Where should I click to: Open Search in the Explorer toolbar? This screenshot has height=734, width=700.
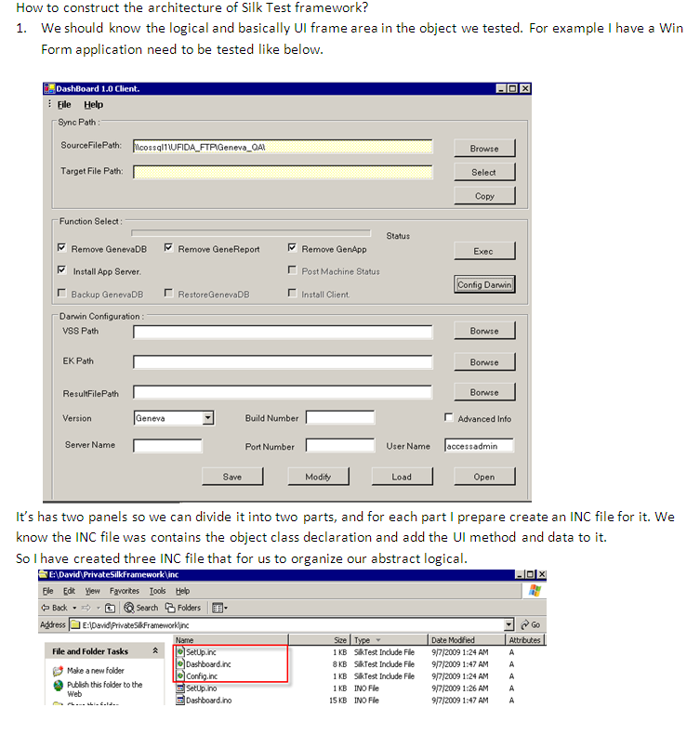pyautogui.click(x=141, y=608)
